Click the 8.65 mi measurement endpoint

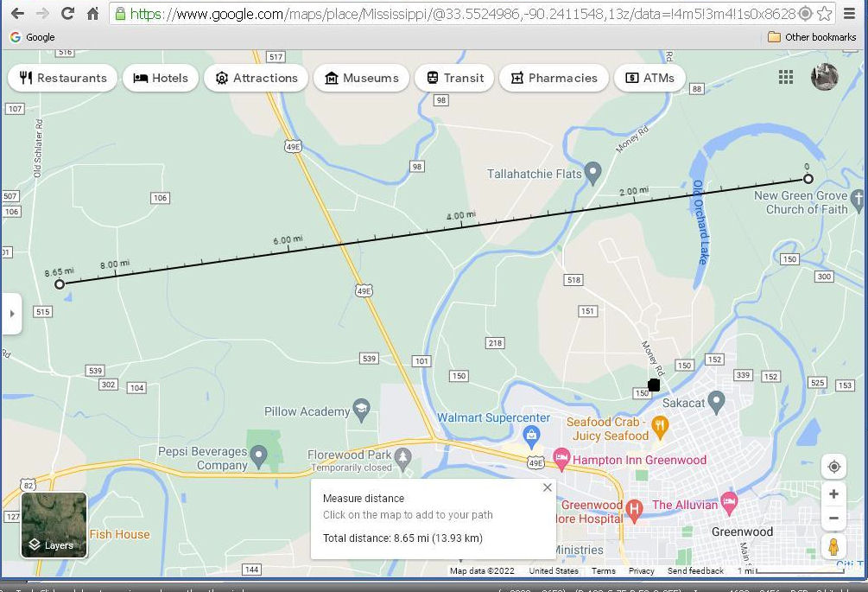pyautogui.click(x=60, y=284)
